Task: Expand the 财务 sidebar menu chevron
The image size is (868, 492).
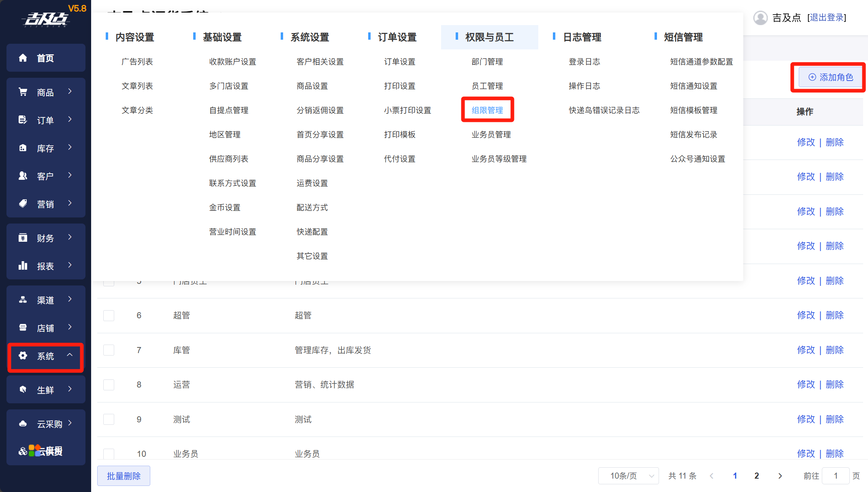Action: tap(70, 237)
